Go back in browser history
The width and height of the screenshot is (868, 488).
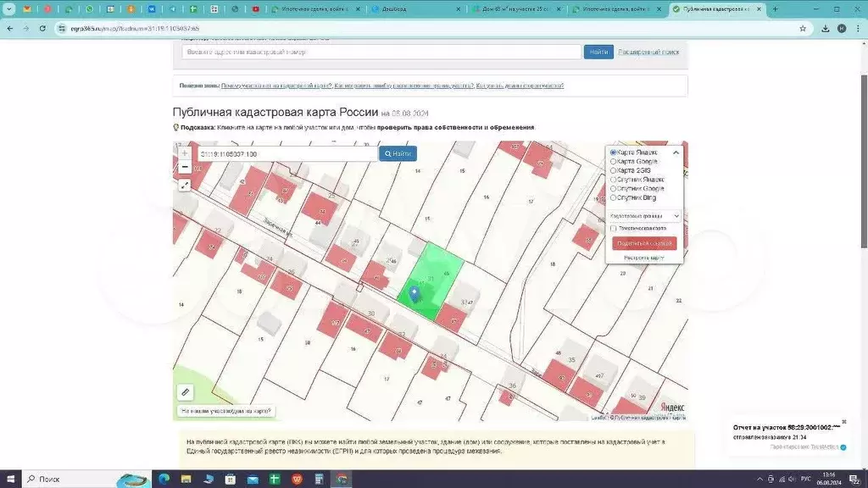click(10, 28)
